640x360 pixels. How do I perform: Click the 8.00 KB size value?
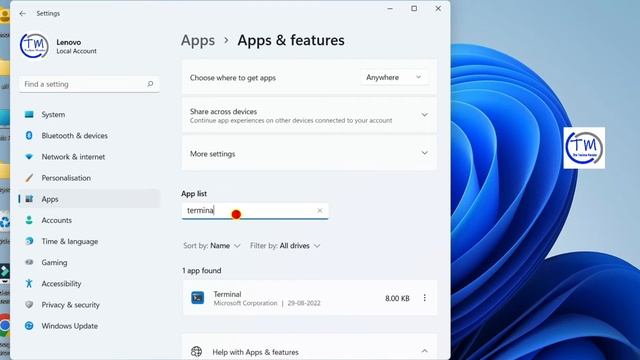tap(397, 298)
